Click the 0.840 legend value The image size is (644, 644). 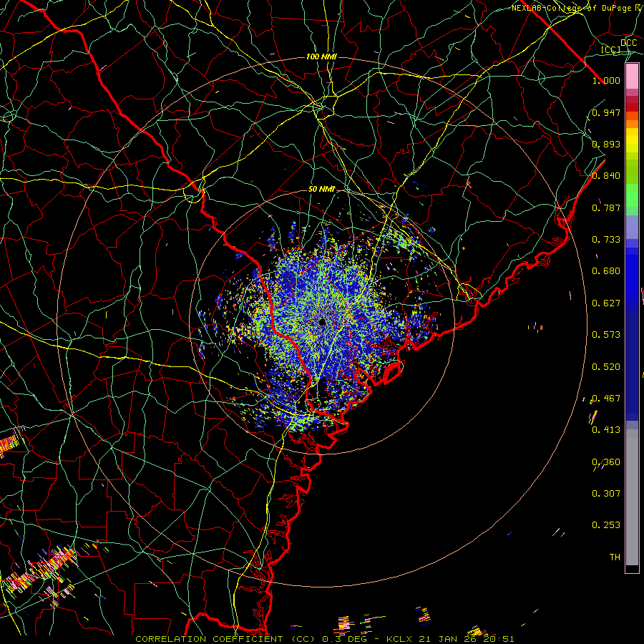[606, 176]
